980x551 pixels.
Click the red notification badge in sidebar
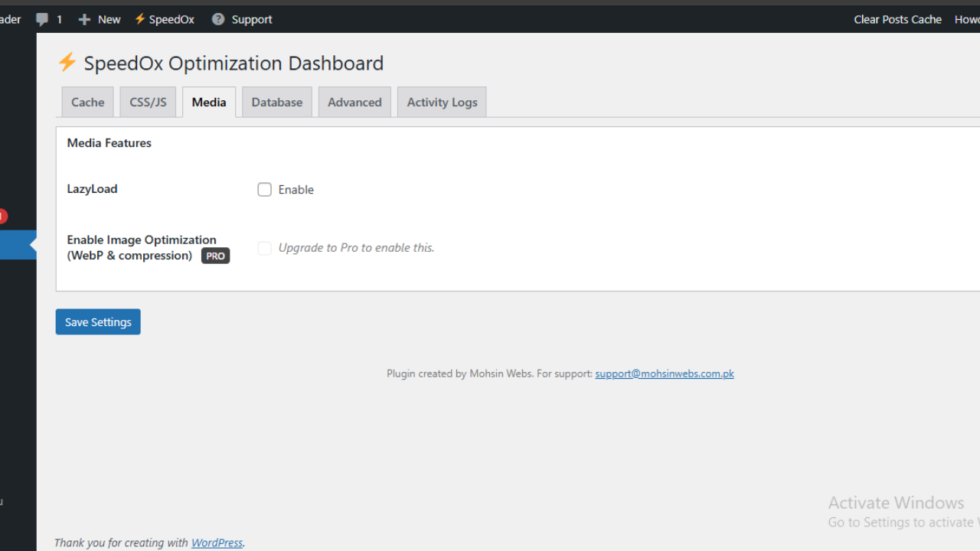click(x=2, y=217)
